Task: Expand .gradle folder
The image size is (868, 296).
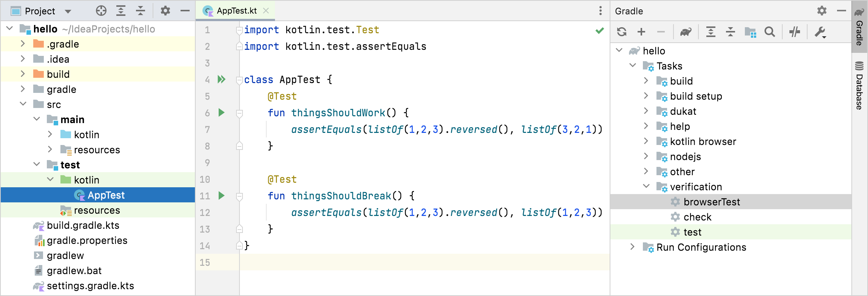Action: click(23, 43)
